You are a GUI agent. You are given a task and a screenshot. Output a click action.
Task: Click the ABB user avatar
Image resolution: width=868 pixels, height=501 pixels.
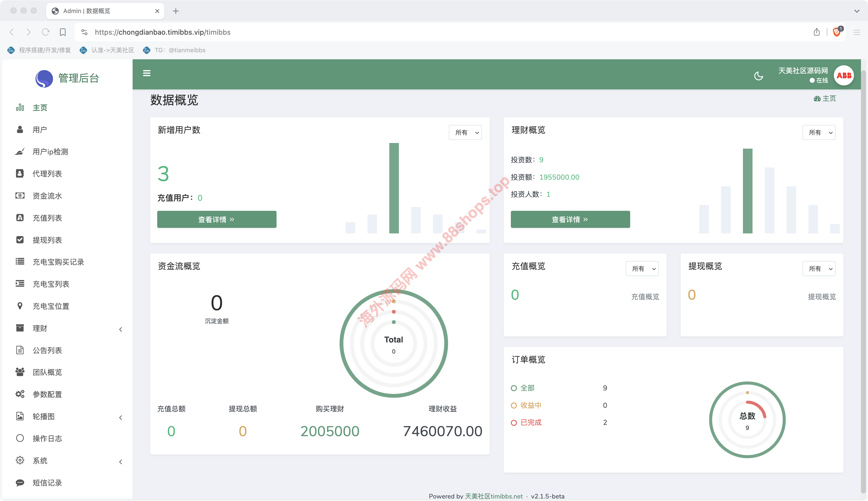[844, 75]
